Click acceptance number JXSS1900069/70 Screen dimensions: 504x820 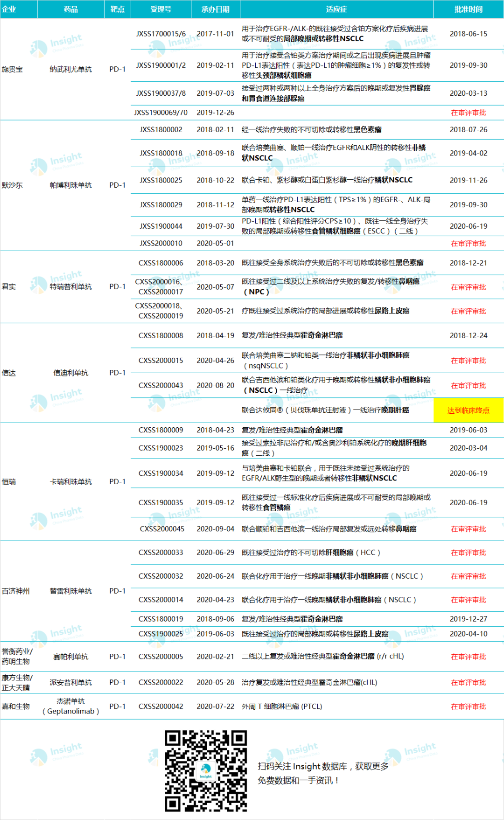[x=161, y=112]
